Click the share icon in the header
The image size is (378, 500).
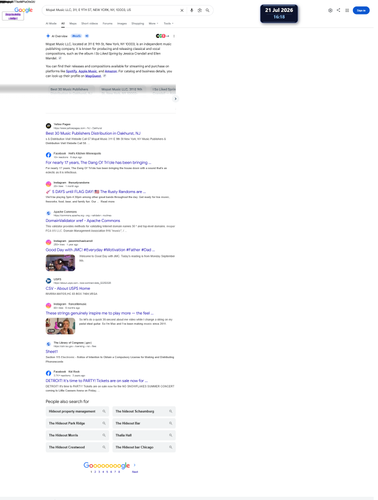tap(339, 10)
